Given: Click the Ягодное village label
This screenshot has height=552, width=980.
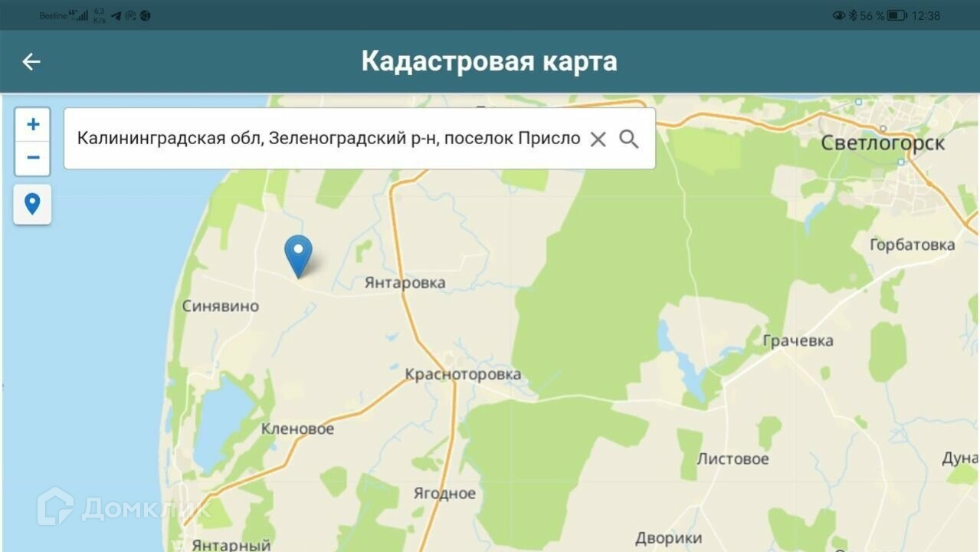Looking at the screenshot, I should 444,493.
